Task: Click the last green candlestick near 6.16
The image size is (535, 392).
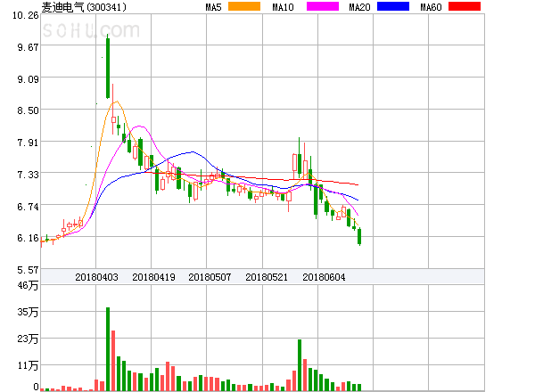Action: (359, 237)
